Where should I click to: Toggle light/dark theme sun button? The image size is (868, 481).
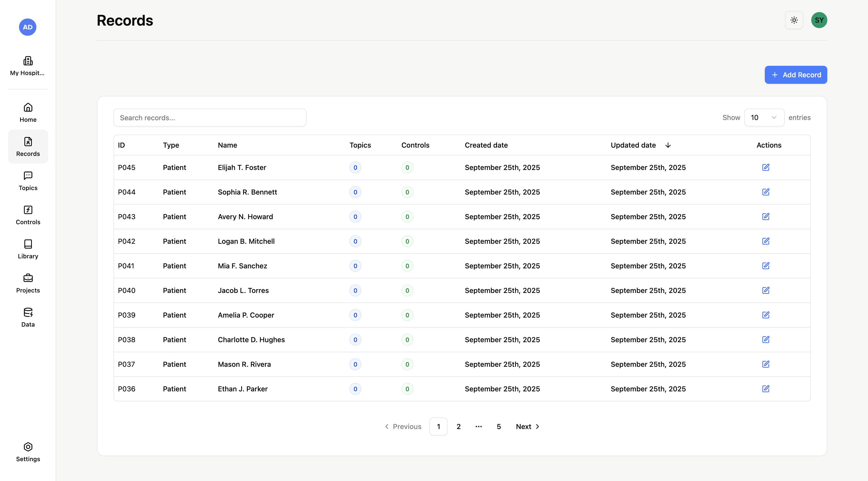794,20
